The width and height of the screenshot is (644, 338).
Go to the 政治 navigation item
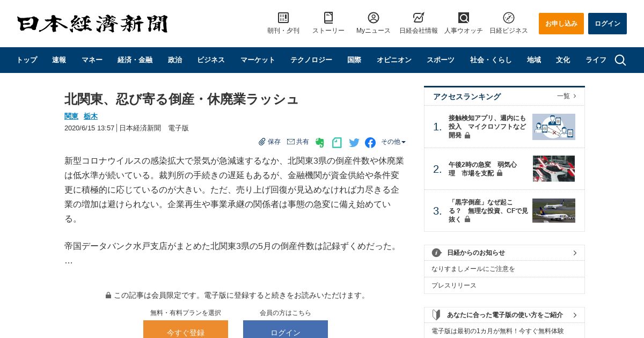(175, 60)
